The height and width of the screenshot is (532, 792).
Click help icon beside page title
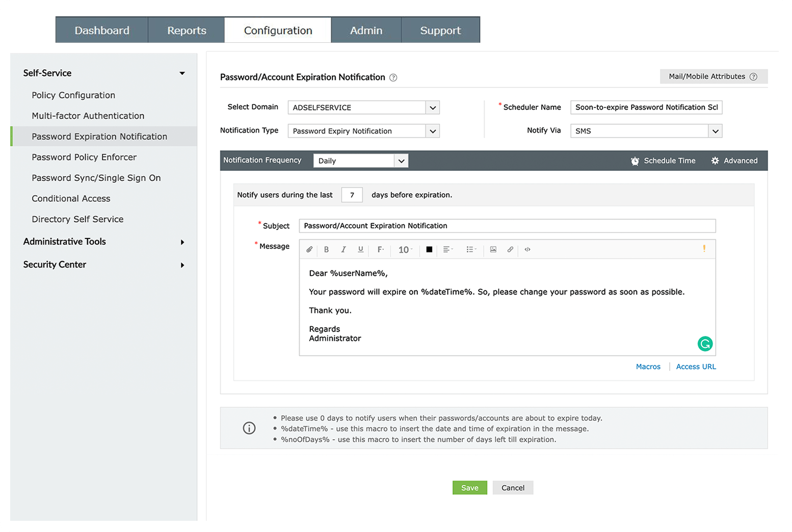pyautogui.click(x=393, y=77)
